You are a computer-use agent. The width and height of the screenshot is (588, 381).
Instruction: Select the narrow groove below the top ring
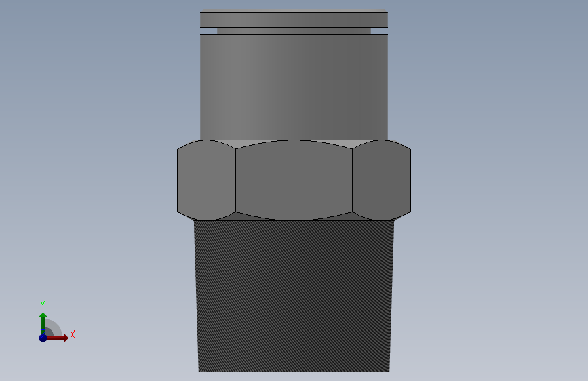294,31
